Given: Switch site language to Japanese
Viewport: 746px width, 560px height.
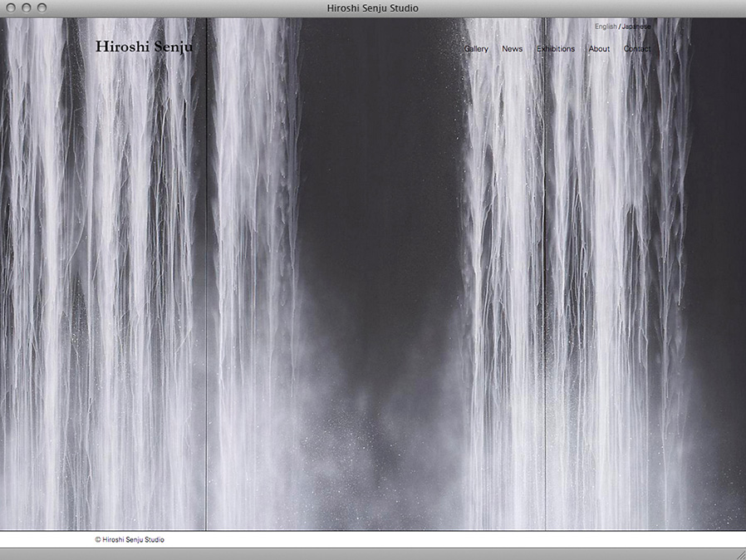Looking at the screenshot, I should click(636, 27).
